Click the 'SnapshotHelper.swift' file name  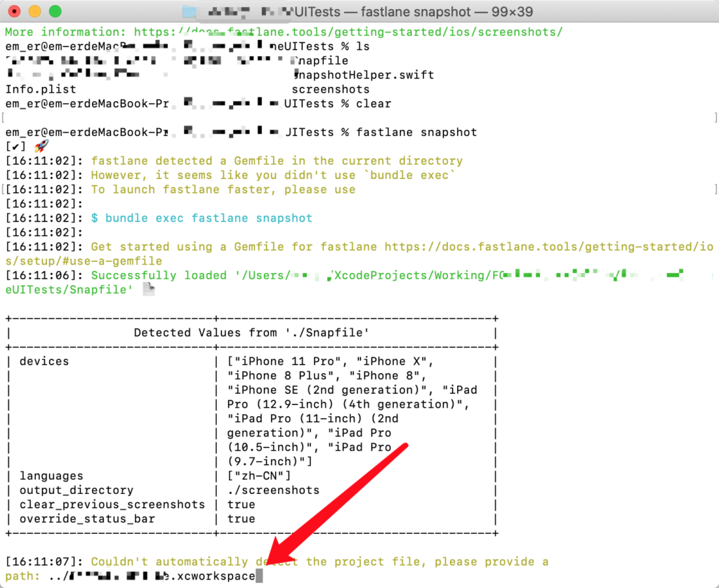click(363, 75)
